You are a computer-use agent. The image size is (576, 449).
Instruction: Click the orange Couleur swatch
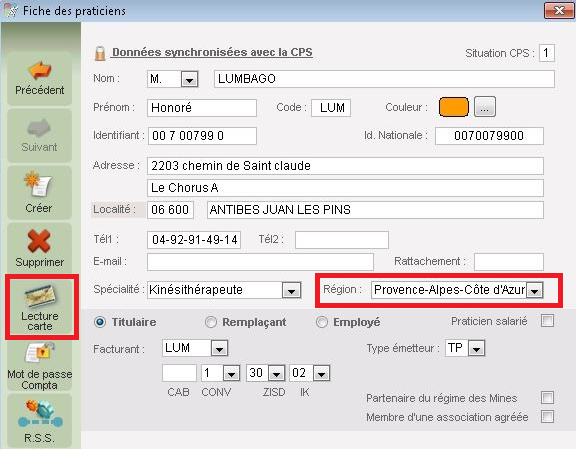454,107
